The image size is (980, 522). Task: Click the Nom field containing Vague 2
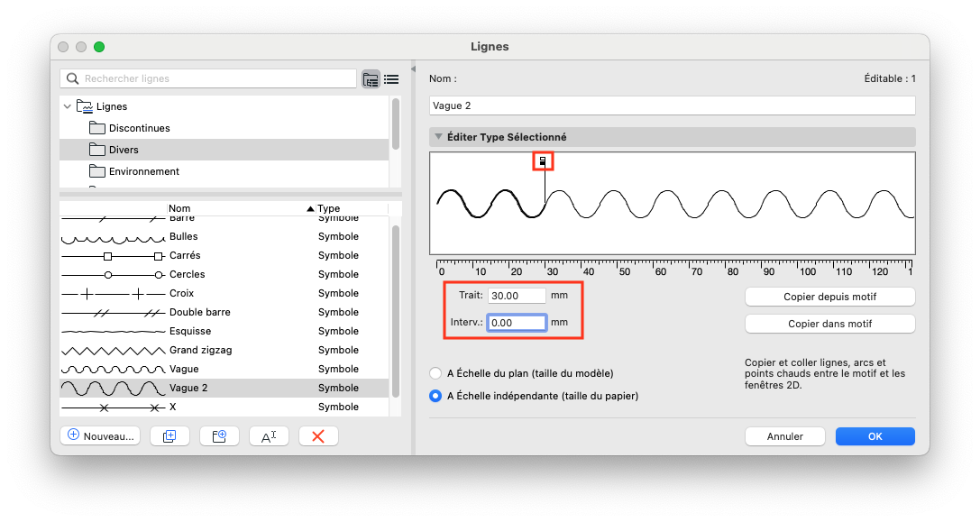tap(673, 105)
